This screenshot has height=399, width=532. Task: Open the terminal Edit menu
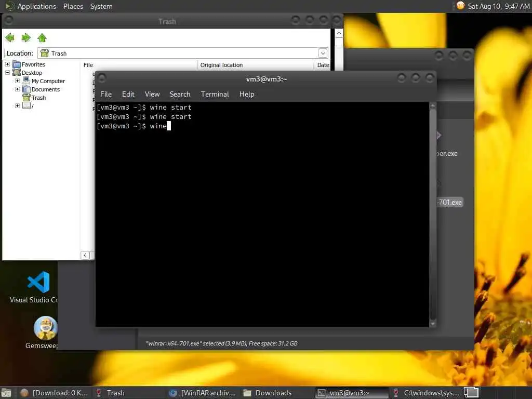click(128, 95)
